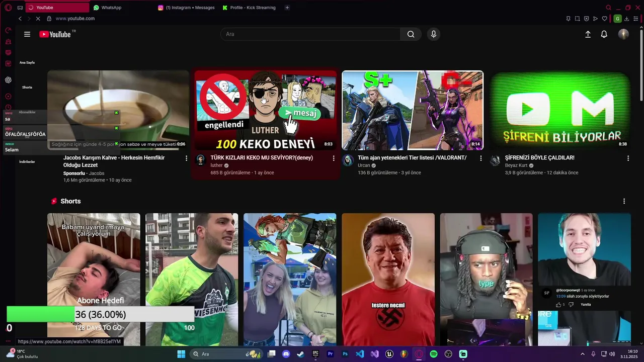Open the sidebar bag-shaped icon
Screen dimensions: 644x362
(8, 41)
